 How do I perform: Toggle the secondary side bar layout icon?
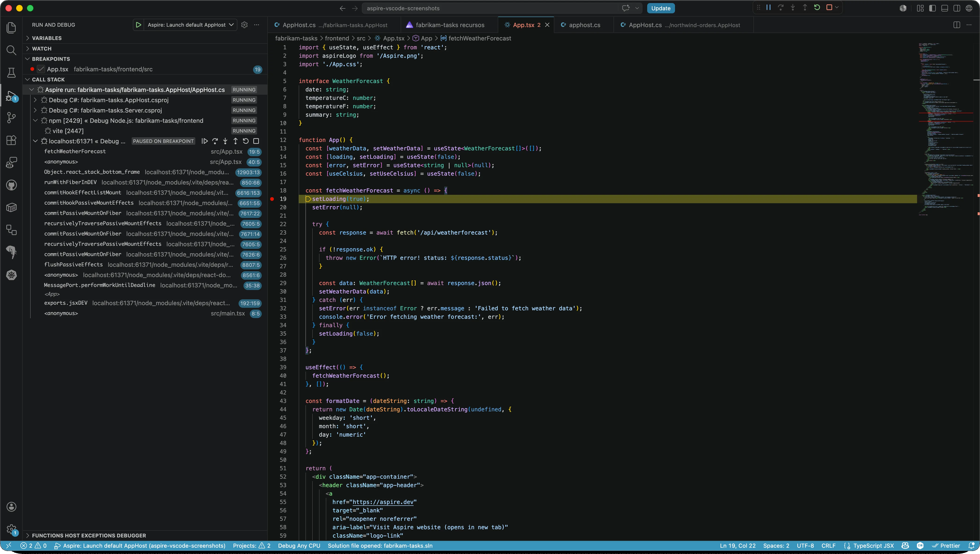tap(957, 8)
